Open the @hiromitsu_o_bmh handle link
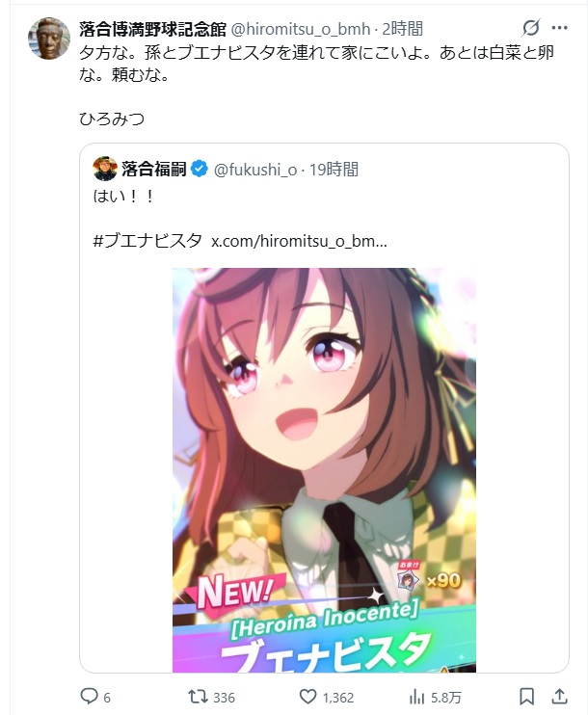Viewport: 588px width, 715px height. (301, 29)
